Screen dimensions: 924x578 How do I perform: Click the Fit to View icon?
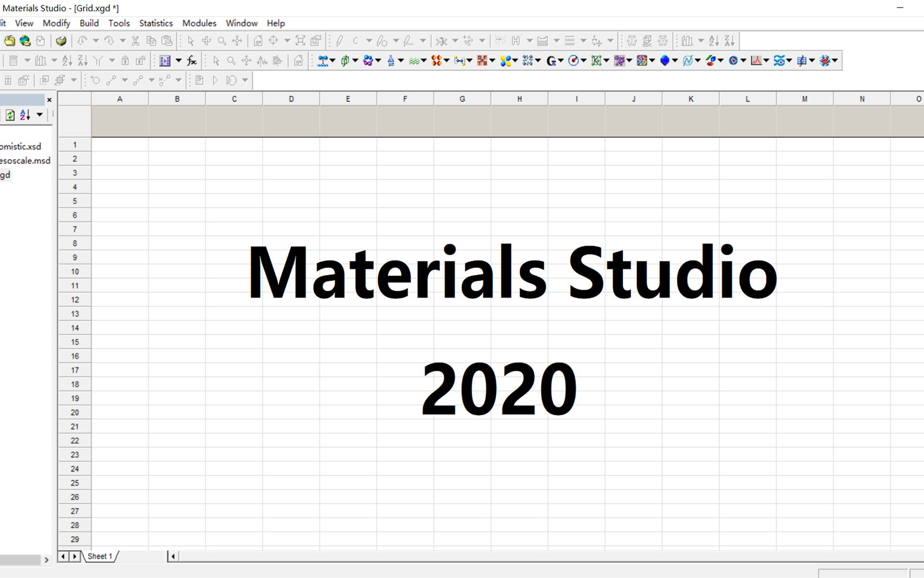coord(300,41)
